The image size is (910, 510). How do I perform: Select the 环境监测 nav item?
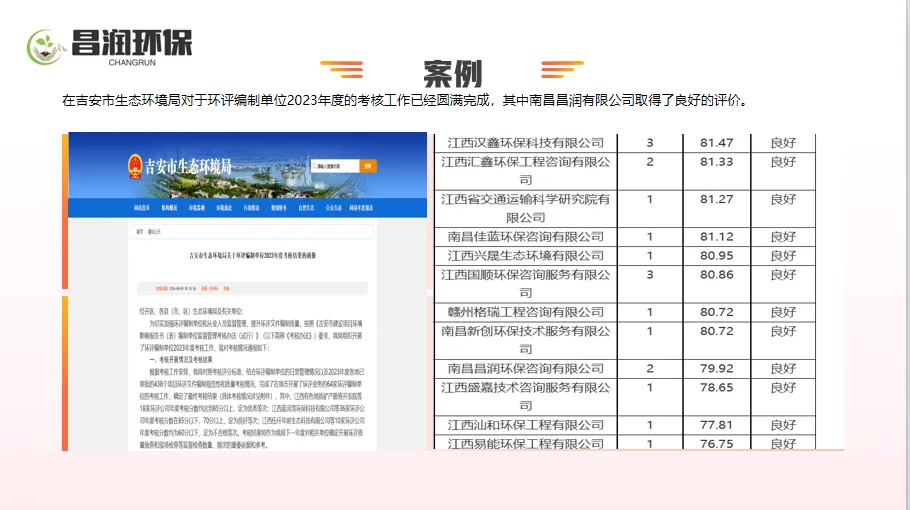(196, 208)
